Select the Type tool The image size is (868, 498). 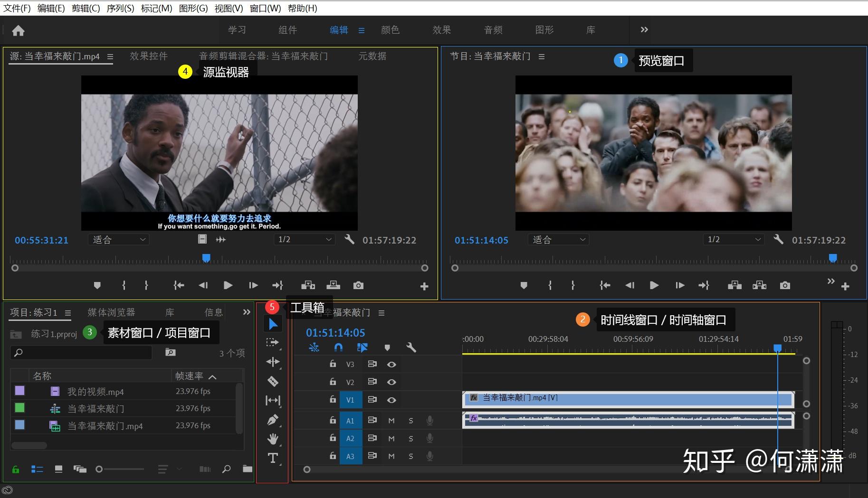[273, 458]
